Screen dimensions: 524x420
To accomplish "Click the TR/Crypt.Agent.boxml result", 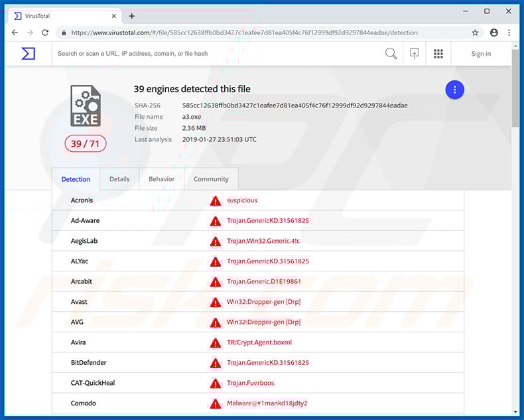I will [x=259, y=342].
